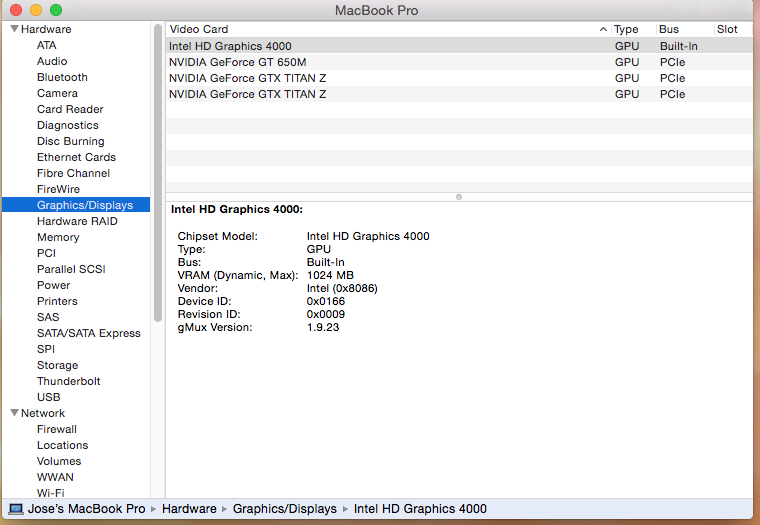
Task: Collapse the Network section triangle
Action: 14,413
